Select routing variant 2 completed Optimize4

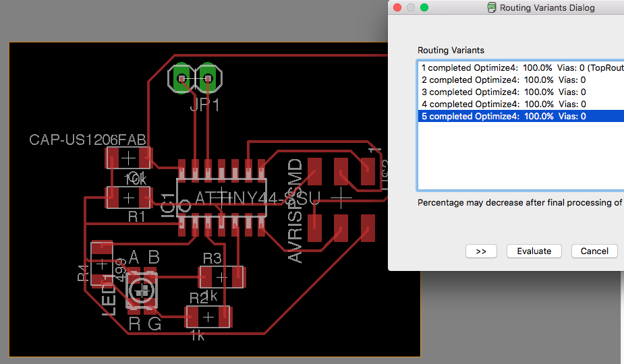tap(521, 80)
